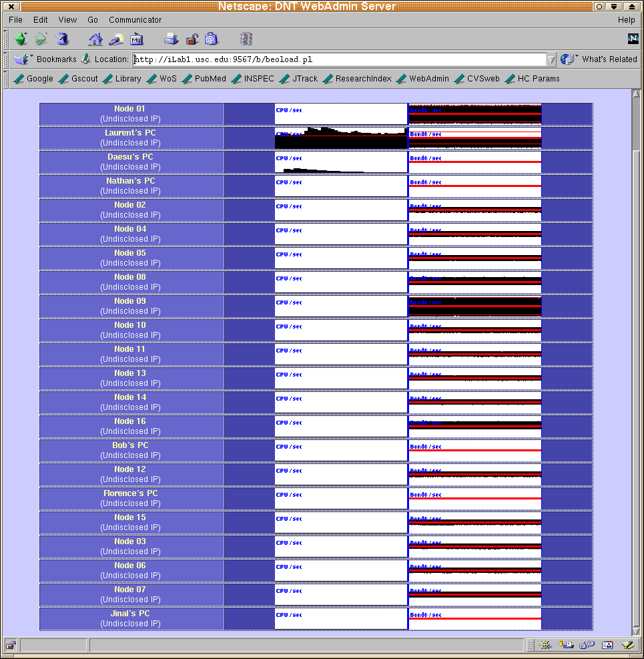Click the Stop loading icon
Image resolution: width=644 pixels, height=659 pixels.
[x=247, y=39]
